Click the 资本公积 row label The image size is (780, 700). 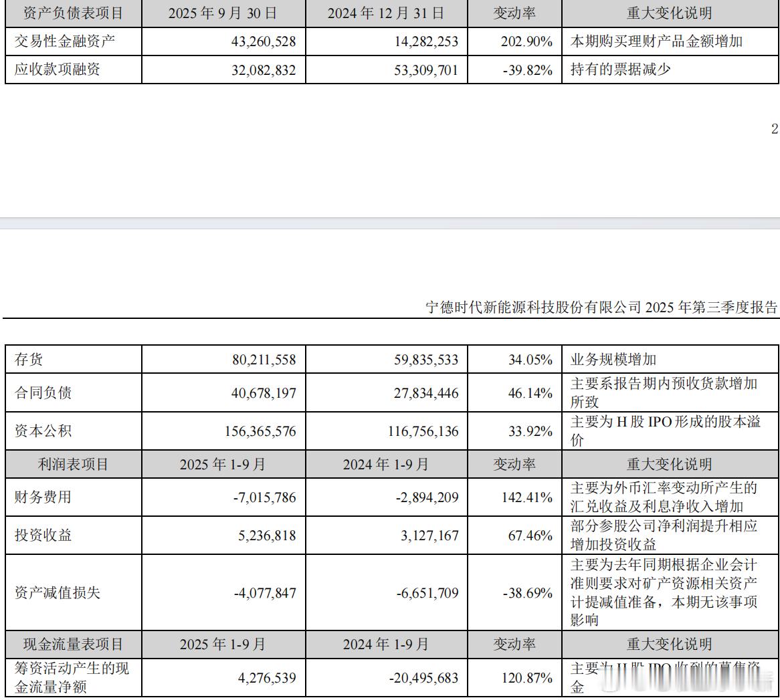click(43, 431)
